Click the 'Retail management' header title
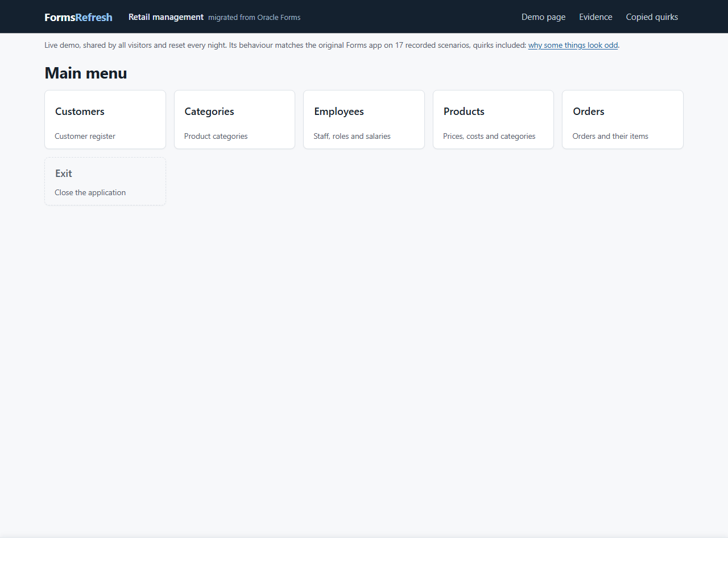The width and height of the screenshot is (728, 569). point(166,17)
